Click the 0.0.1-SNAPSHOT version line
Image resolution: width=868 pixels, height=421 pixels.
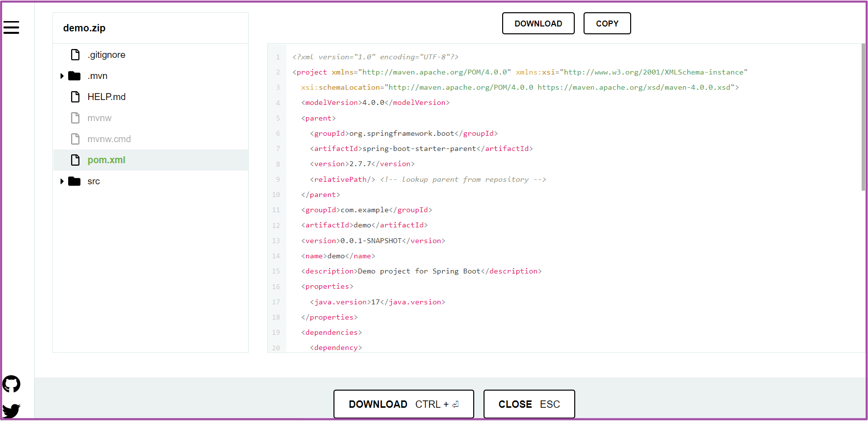point(373,241)
